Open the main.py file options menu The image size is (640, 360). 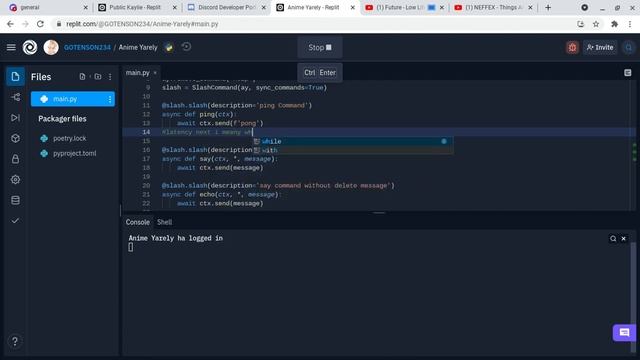pyautogui.click(x=109, y=99)
